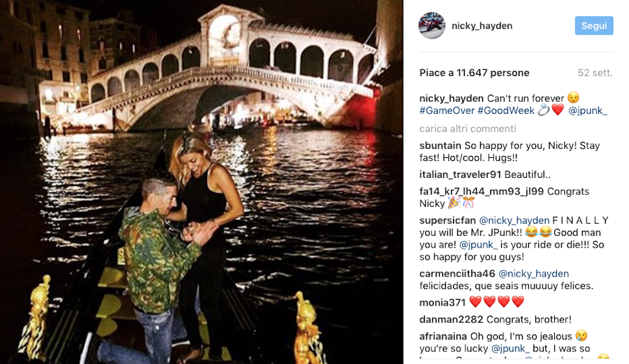This screenshot has width=629, height=364.
Task: Click the italian_traveler91 commenter name
Action: 459,174
